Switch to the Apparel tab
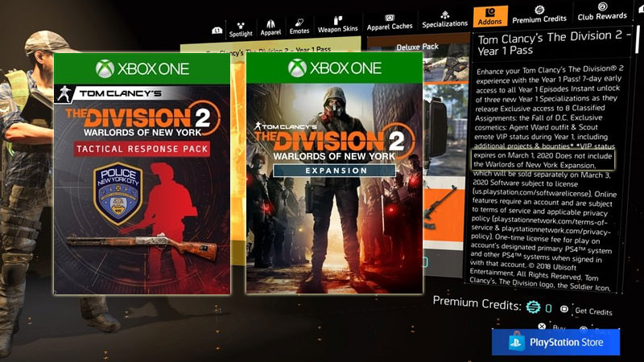The image size is (644, 362). 270,28
